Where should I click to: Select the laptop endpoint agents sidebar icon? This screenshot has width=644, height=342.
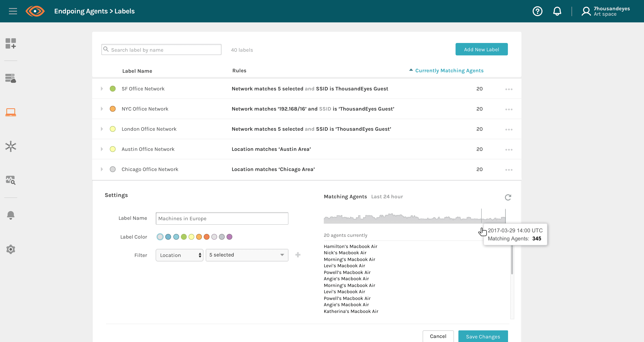click(x=11, y=112)
